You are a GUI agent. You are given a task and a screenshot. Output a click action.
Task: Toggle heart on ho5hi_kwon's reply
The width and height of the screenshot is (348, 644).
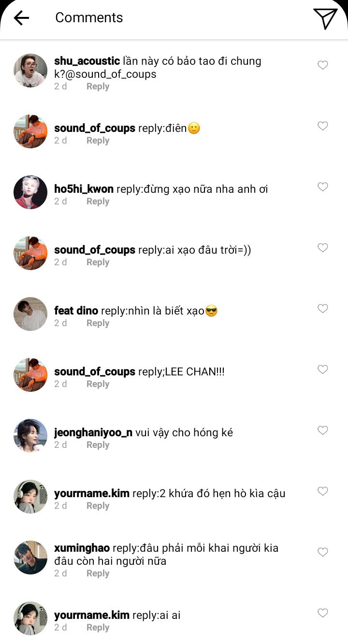pyautogui.click(x=323, y=187)
